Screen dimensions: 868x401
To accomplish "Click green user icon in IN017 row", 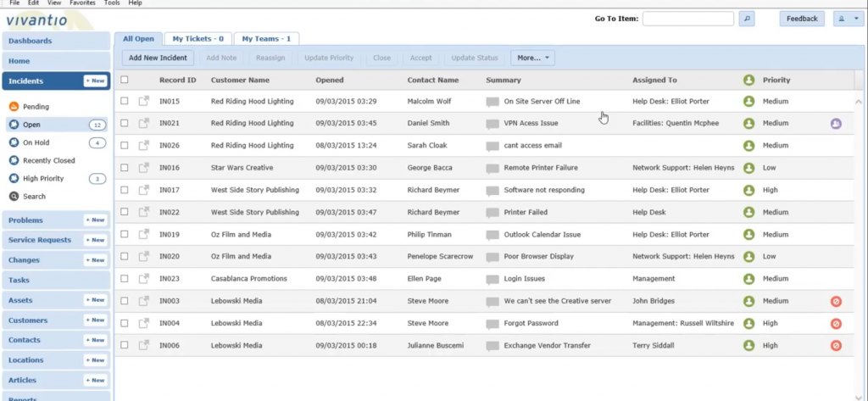I will click(x=749, y=190).
